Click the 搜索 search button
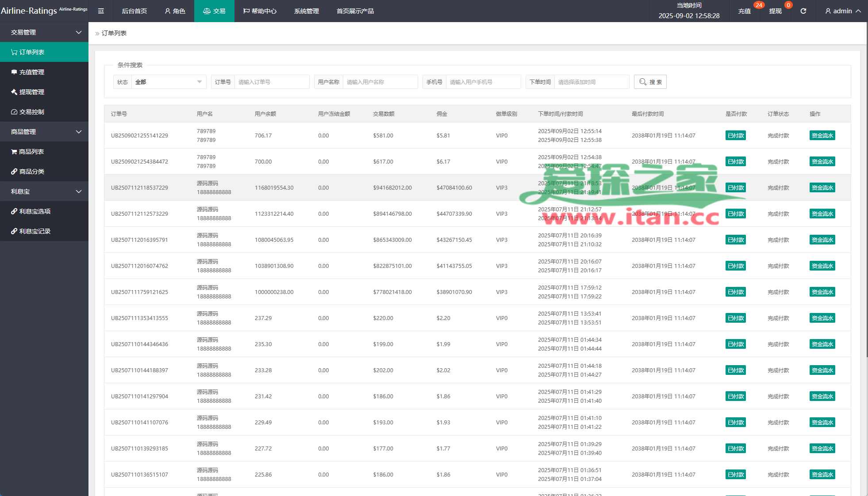 (650, 82)
